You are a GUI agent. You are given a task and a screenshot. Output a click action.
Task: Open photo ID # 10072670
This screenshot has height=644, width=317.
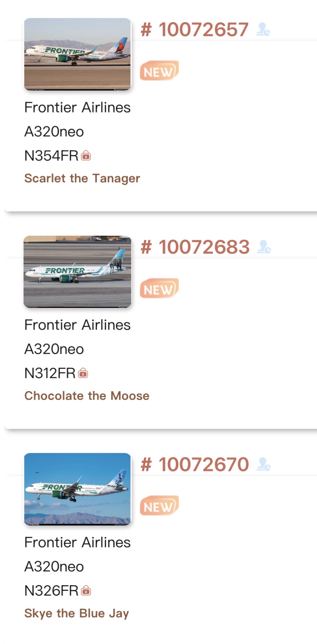195,464
